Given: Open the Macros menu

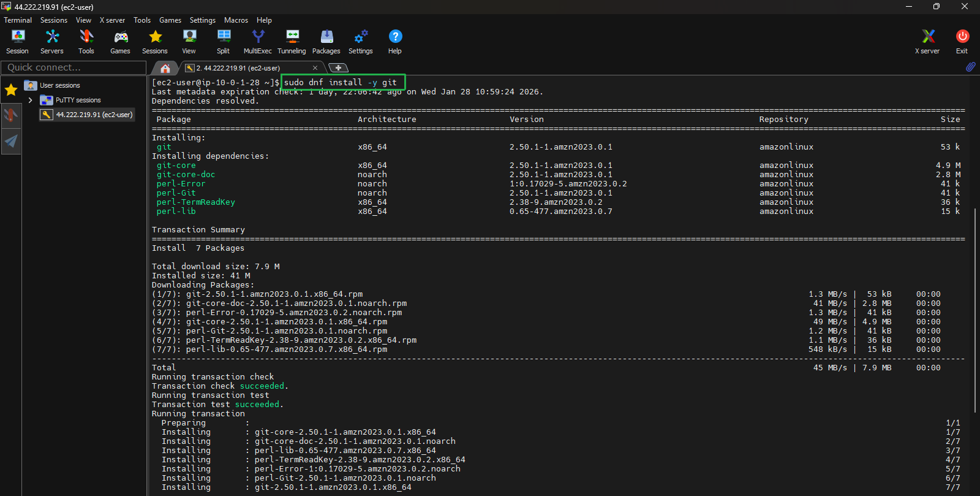Looking at the screenshot, I should coord(236,20).
